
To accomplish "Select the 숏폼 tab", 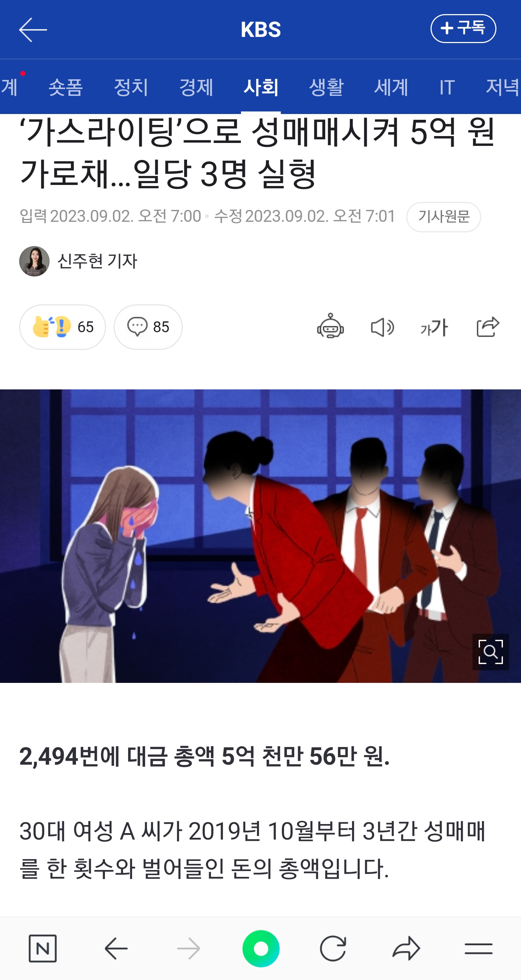I will (65, 87).
